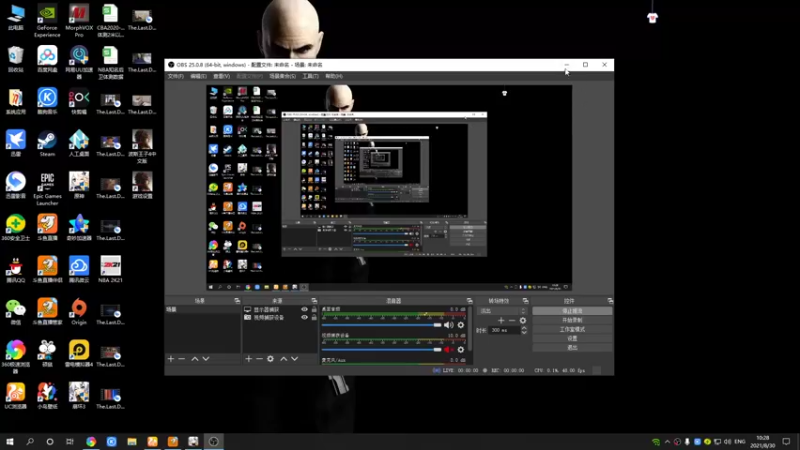800x450 pixels.
Task: Open the View menu in OBS
Action: [221, 76]
